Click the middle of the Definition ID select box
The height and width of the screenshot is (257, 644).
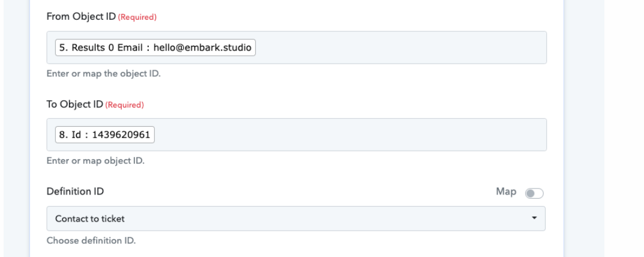[x=296, y=219]
